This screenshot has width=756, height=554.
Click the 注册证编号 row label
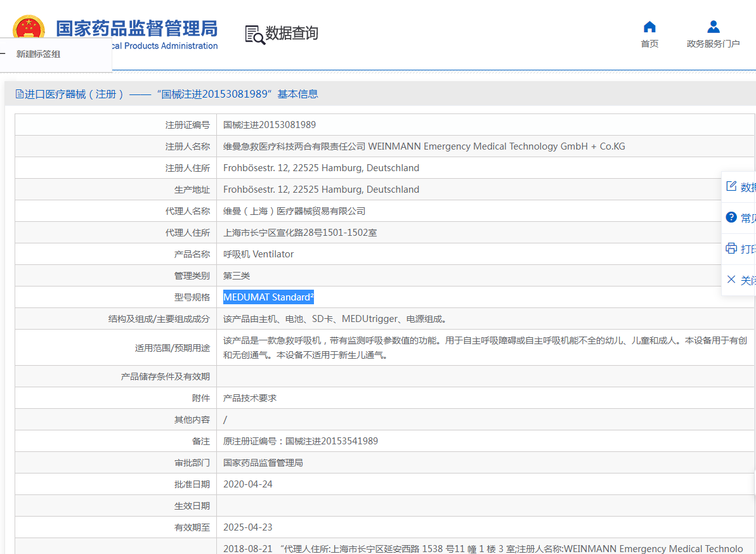(x=188, y=125)
